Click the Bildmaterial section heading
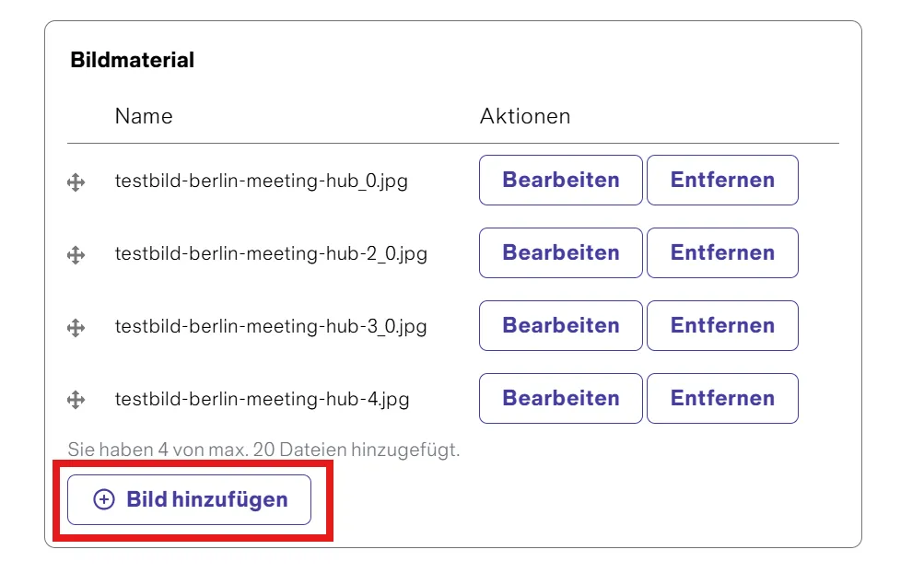Viewport: 924px width, 573px height. (x=132, y=59)
